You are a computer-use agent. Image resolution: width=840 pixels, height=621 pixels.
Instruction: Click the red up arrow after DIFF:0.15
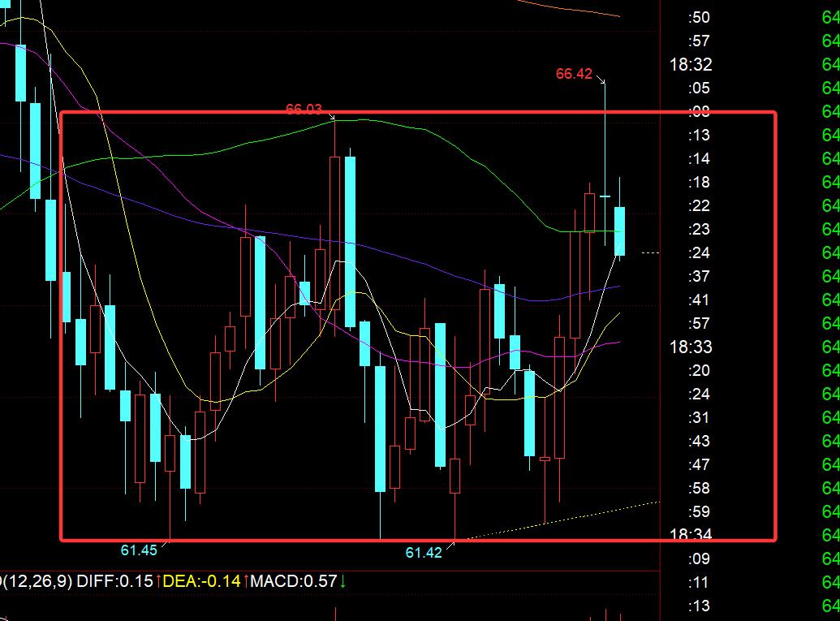pyautogui.click(x=158, y=581)
